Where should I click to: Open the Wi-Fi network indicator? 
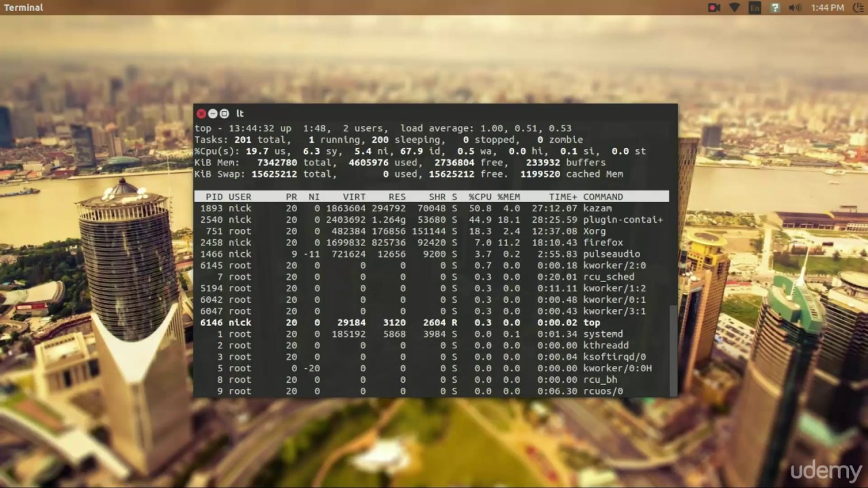pos(734,7)
